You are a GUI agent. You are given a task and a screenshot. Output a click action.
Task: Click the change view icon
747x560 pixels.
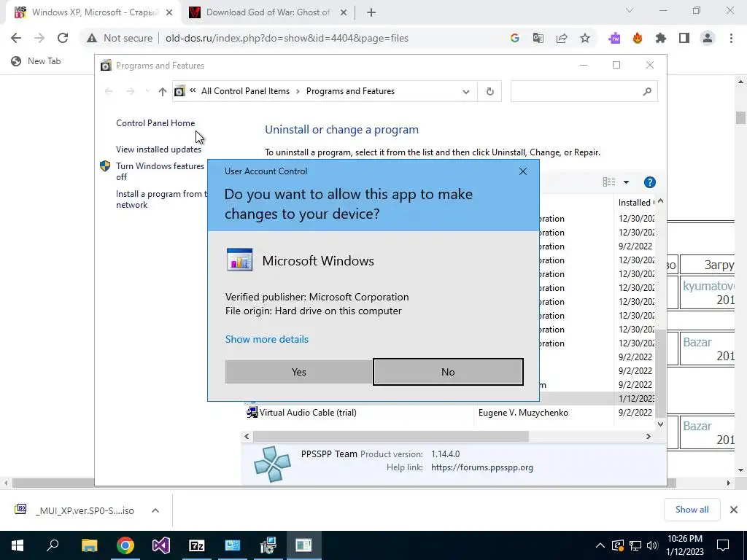tap(609, 182)
